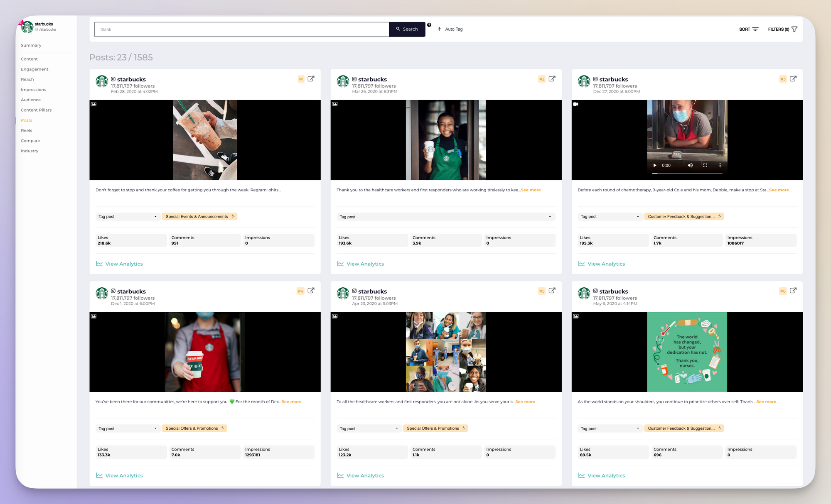Image resolution: width=831 pixels, height=504 pixels.
Task: Open the SORT options icon
Action: tap(755, 29)
